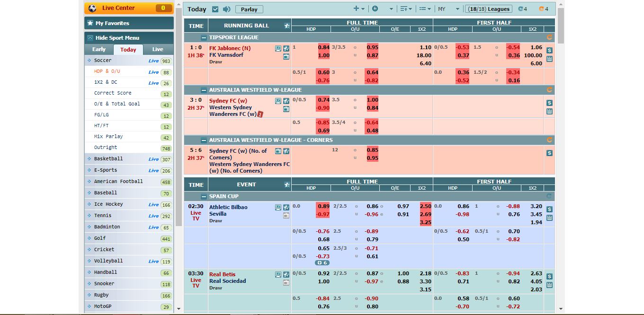644x315 pixels.
Task: Add Real Betis match to favorites
Action: pyautogui.click(x=286, y=274)
